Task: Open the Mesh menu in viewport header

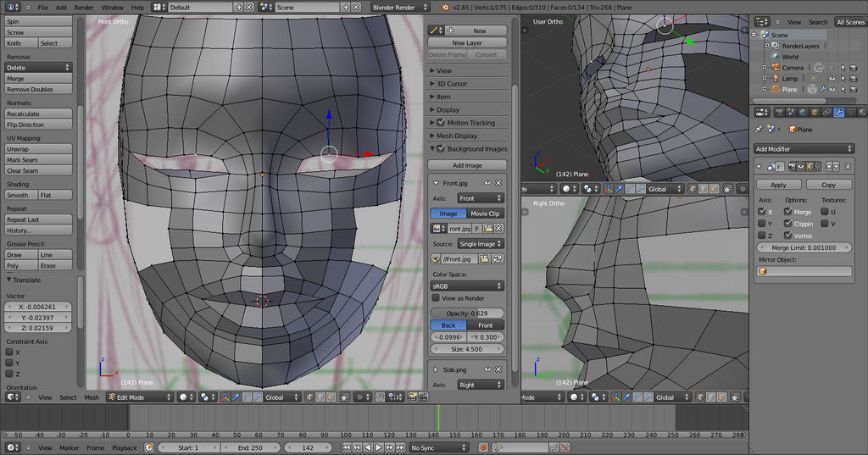Action: pyautogui.click(x=92, y=397)
